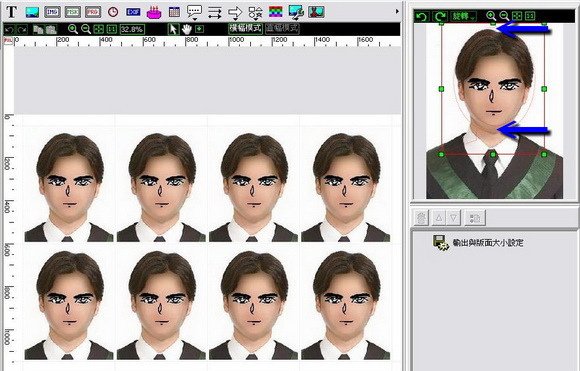Activate the hand pan tool
The height and width of the screenshot is (371, 580).
point(187,29)
